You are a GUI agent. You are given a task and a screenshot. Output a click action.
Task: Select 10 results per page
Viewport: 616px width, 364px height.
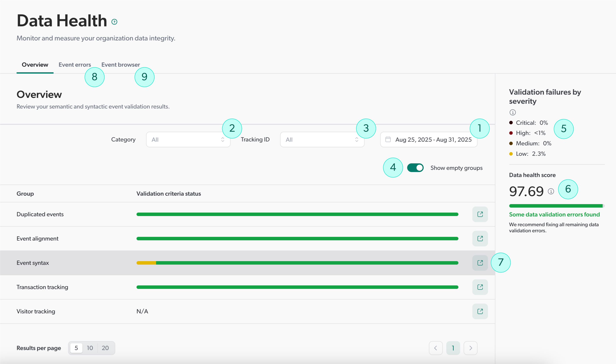[90, 348]
